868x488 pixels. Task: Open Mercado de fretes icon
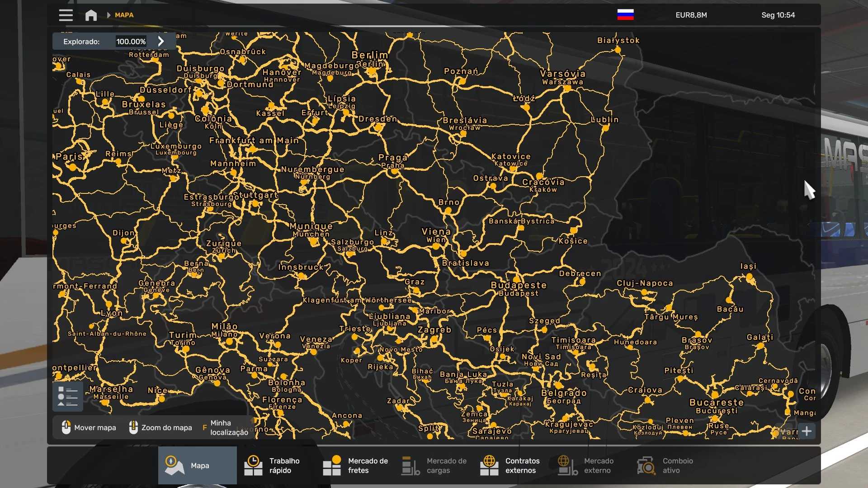tap(332, 465)
